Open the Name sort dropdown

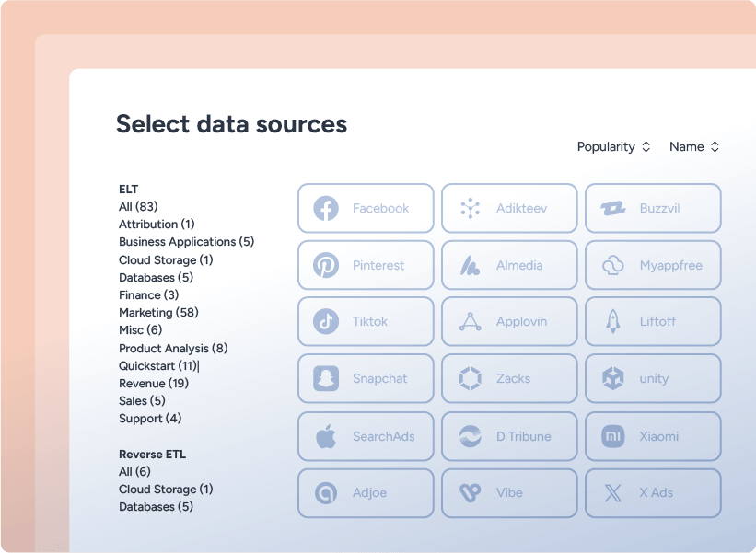coord(694,147)
